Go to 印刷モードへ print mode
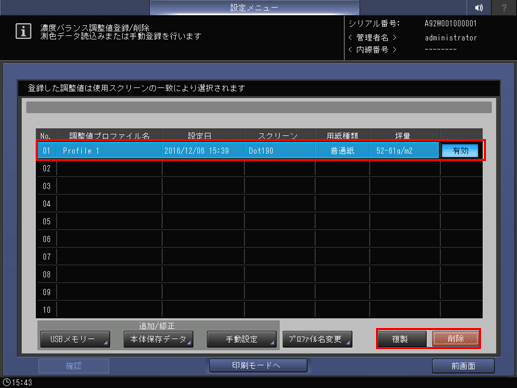Viewport: 517px width, 388px height. pyautogui.click(x=258, y=365)
